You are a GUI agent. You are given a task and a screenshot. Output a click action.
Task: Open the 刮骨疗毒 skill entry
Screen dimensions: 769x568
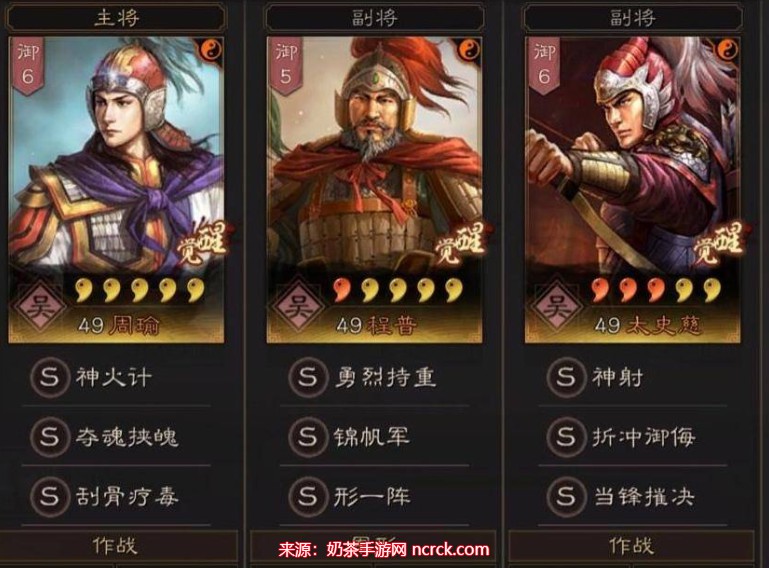coord(116,496)
